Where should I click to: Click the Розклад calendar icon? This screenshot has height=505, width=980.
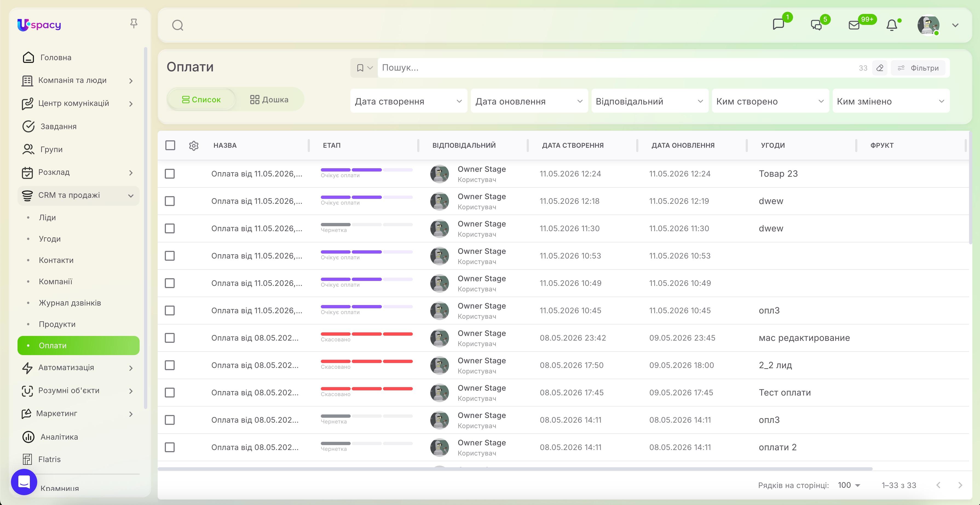(27, 173)
